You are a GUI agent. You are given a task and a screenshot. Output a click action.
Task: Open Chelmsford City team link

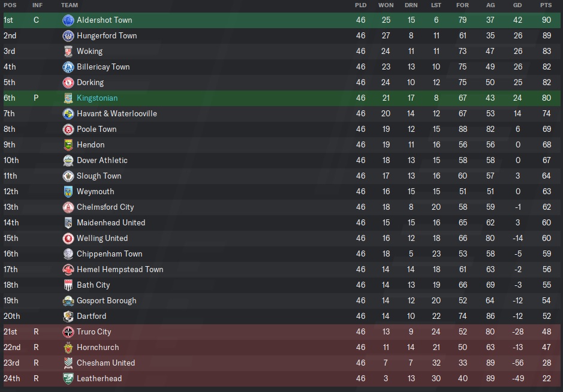point(106,207)
